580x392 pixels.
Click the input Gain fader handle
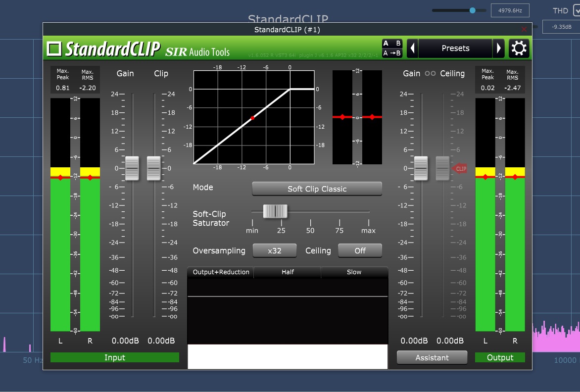132,168
